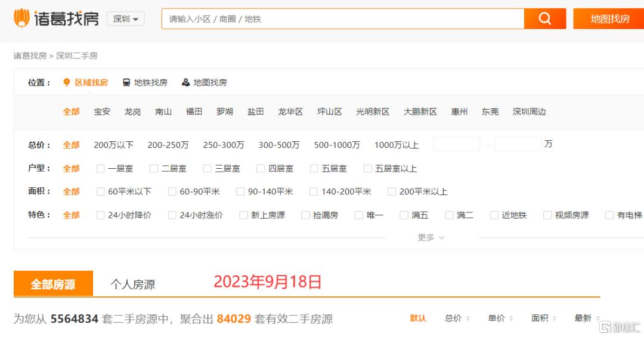644x337 pixels.
Task: Filter by 惠州 area
Action: pos(459,112)
